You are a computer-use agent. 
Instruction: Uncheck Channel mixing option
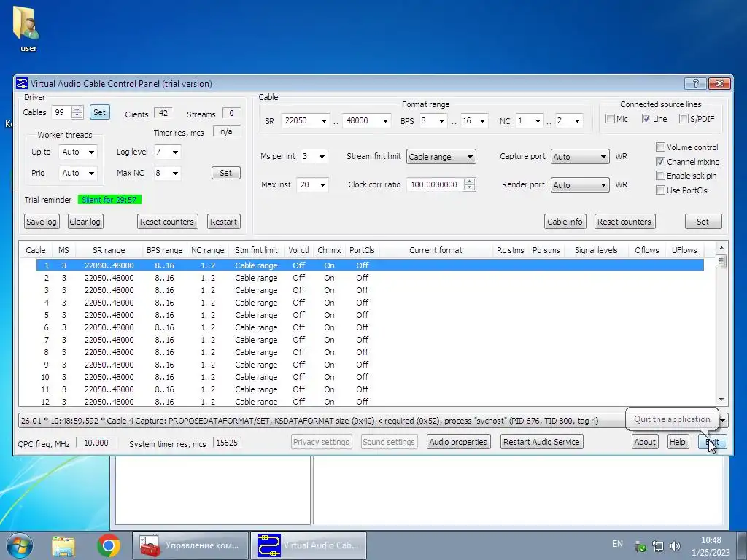[660, 161]
